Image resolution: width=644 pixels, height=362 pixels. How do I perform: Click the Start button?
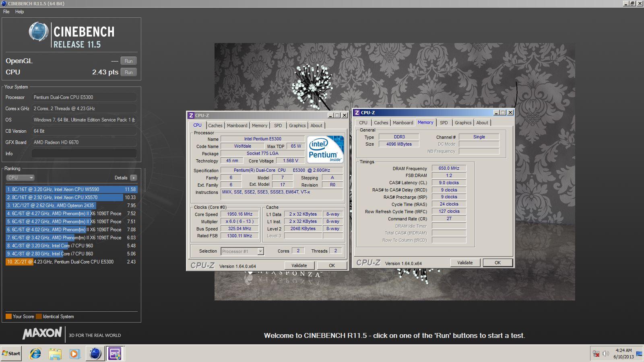(11, 354)
